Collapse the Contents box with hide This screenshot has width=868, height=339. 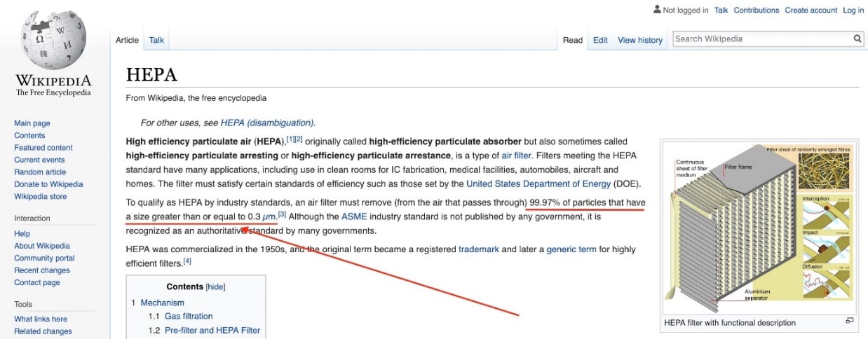(x=217, y=287)
